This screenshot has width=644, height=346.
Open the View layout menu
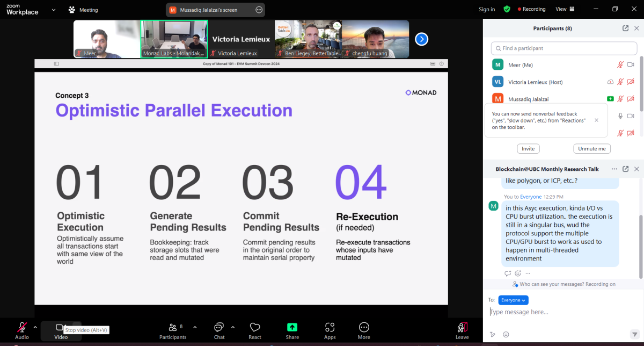click(x=565, y=9)
